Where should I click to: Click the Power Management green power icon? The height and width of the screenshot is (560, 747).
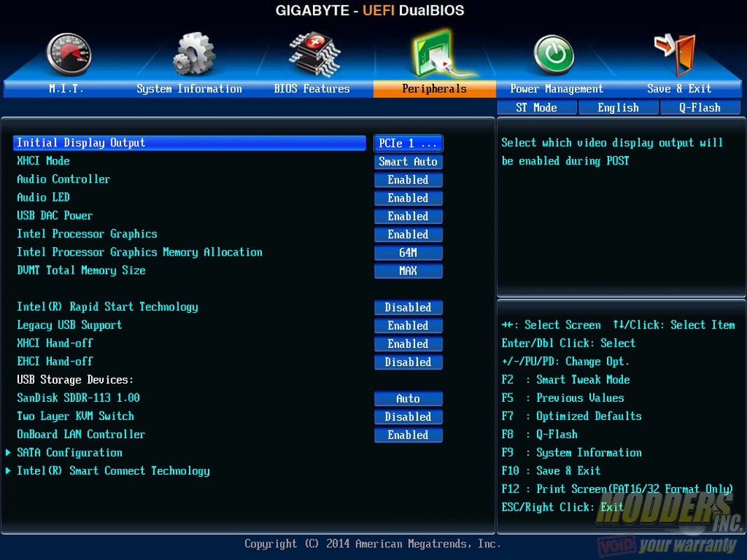point(554,55)
